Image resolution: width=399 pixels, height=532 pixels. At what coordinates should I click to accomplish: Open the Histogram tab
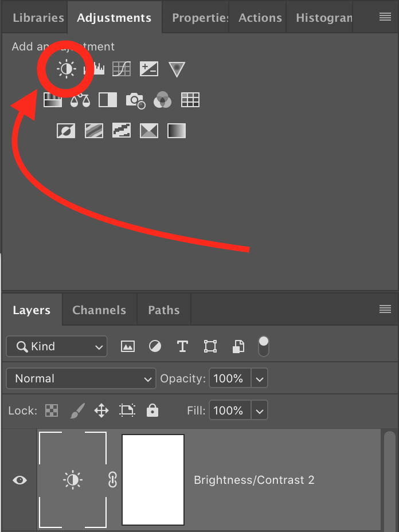pos(324,18)
